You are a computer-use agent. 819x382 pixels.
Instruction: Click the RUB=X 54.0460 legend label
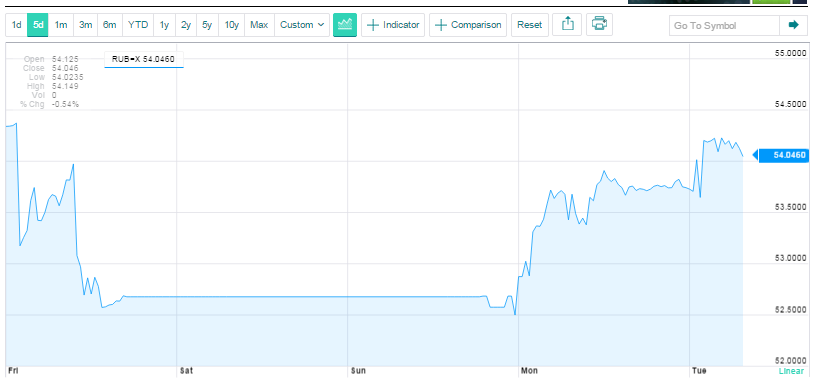pyautogui.click(x=144, y=60)
